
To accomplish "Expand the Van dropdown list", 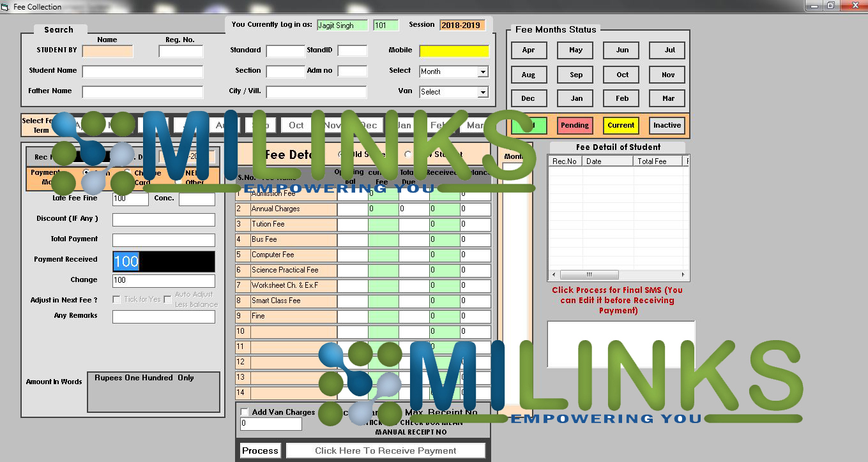I will click(x=483, y=92).
